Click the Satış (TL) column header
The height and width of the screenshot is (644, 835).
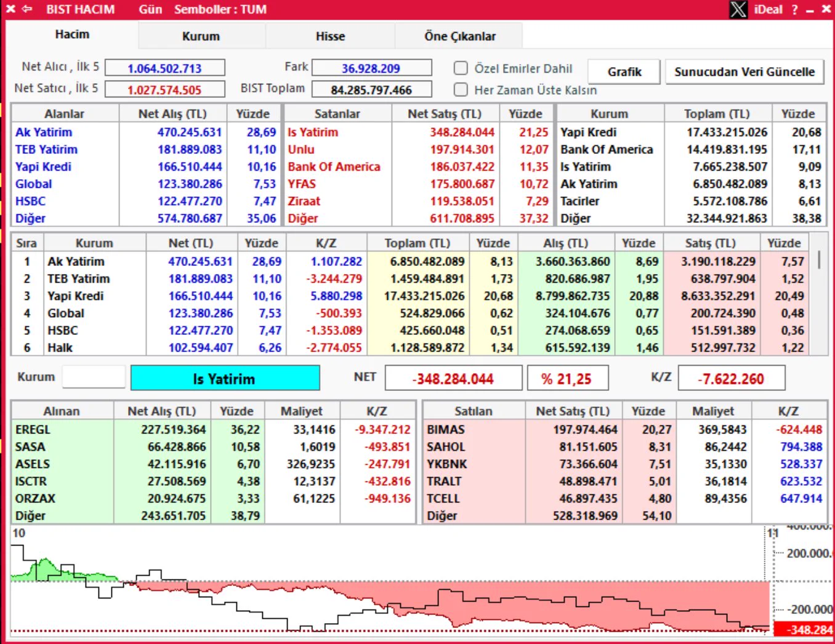[x=710, y=243]
